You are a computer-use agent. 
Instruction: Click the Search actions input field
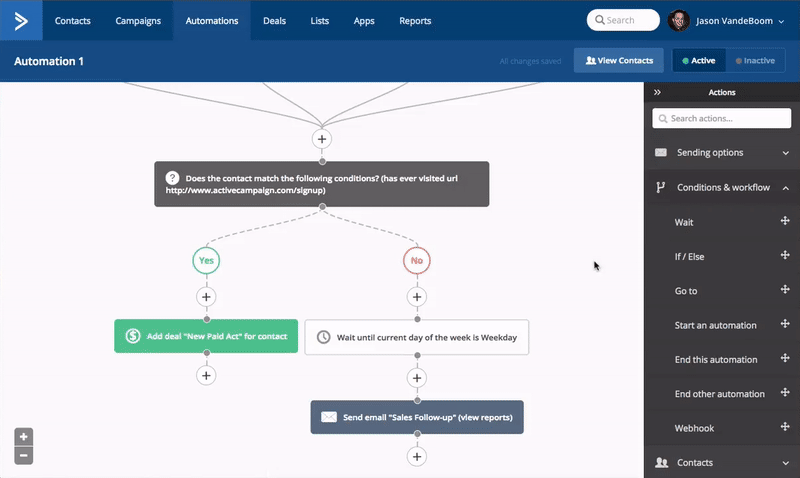tap(721, 118)
